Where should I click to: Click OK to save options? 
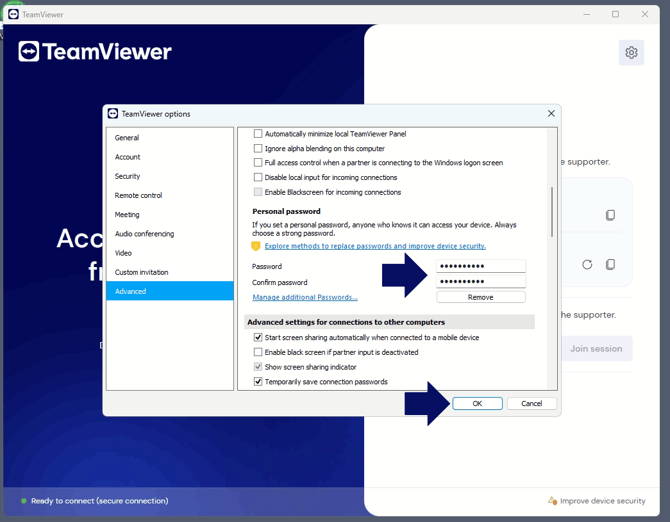tap(477, 403)
